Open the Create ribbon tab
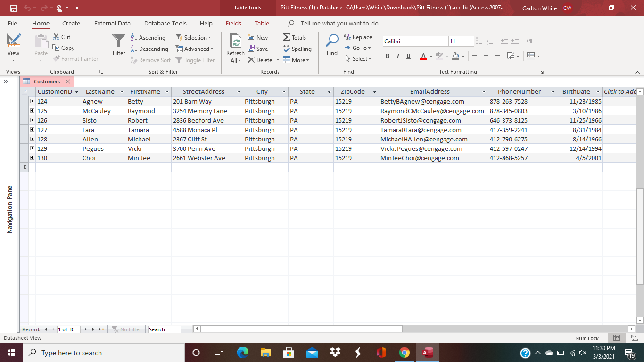Image resolution: width=644 pixels, height=362 pixels. [x=71, y=23]
